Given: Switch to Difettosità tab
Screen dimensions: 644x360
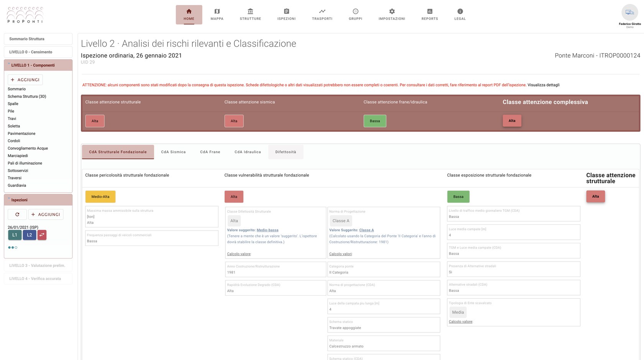Looking at the screenshot, I should 286,152.
